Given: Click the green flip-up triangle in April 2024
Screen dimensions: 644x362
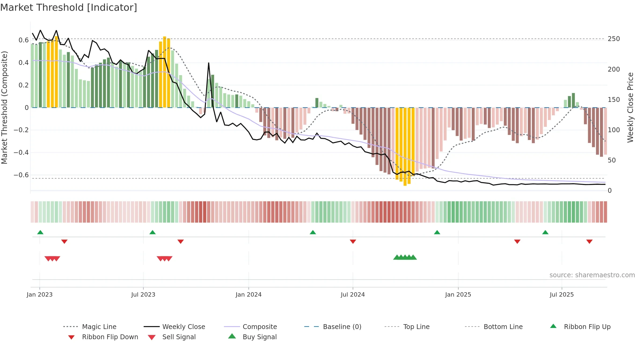Looking at the screenshot, I should pos(313,232).
